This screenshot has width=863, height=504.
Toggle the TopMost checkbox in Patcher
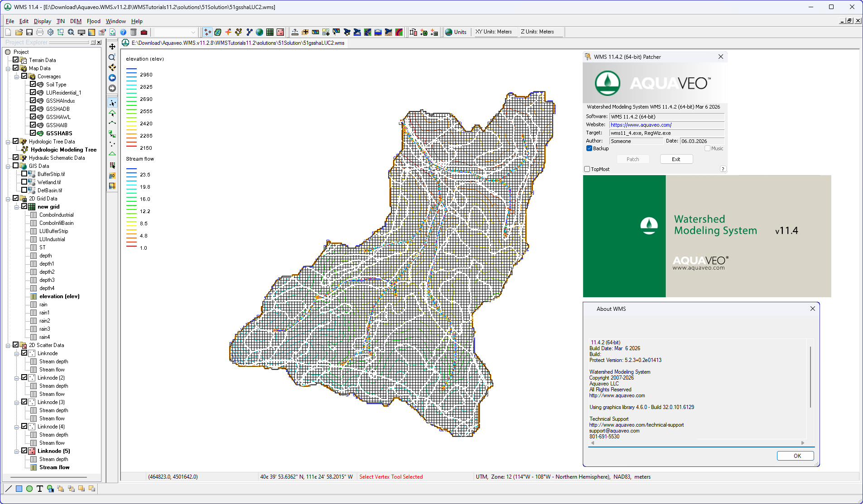587,169
